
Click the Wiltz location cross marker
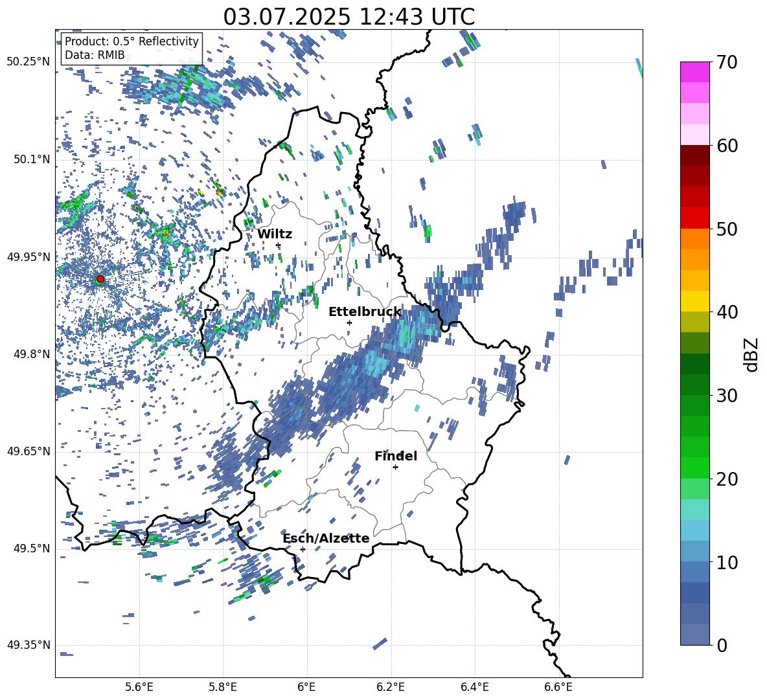click(x=279, y=245)
